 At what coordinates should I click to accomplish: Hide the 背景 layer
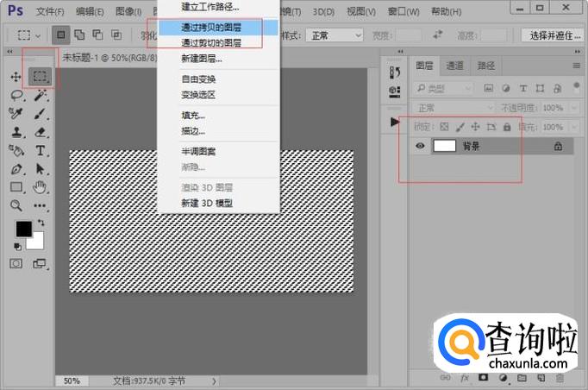pyautogui.click(x=420, y=146)
